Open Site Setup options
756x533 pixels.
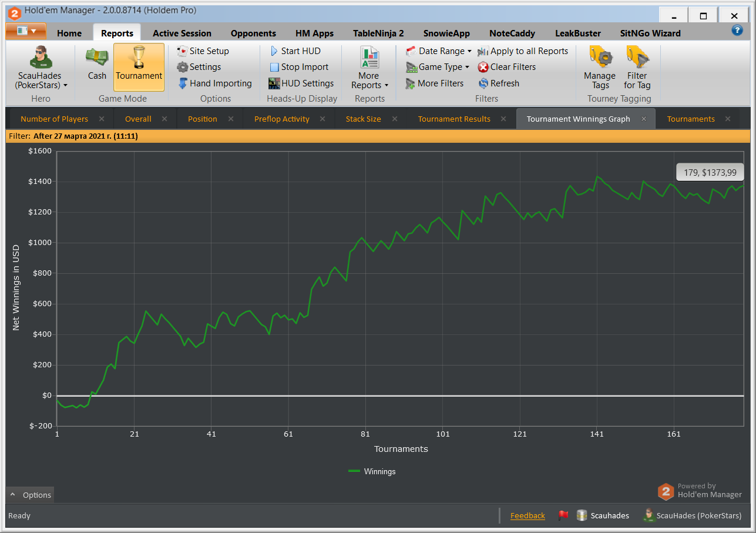[x=203, y=51]
